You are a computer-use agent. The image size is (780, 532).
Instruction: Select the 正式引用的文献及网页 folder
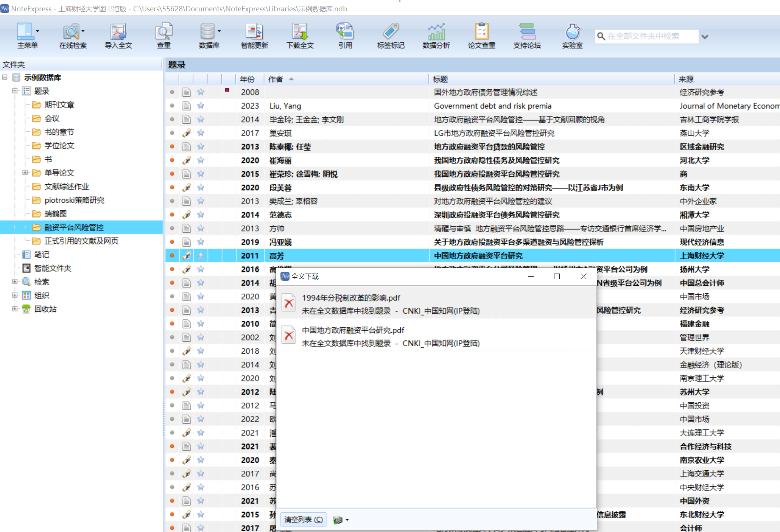pos(81,241)
